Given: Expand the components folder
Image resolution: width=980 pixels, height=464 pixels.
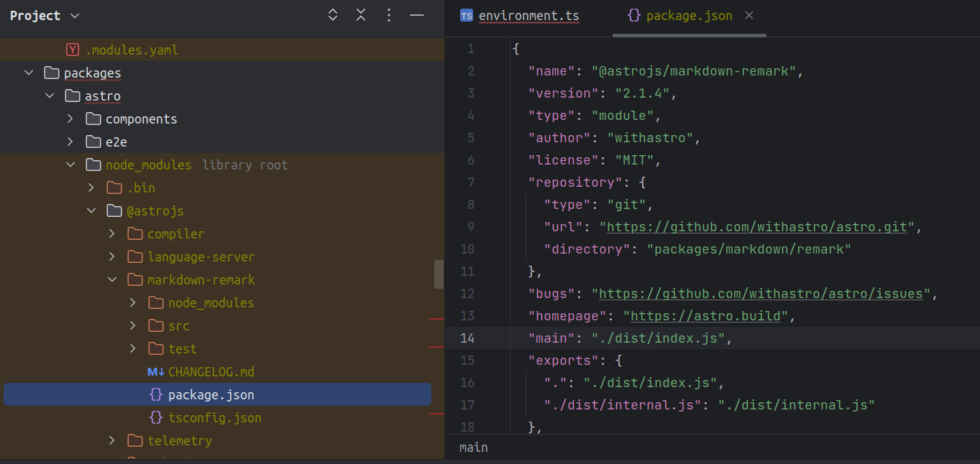Looking at the screenshot, I should click(70, 119).
